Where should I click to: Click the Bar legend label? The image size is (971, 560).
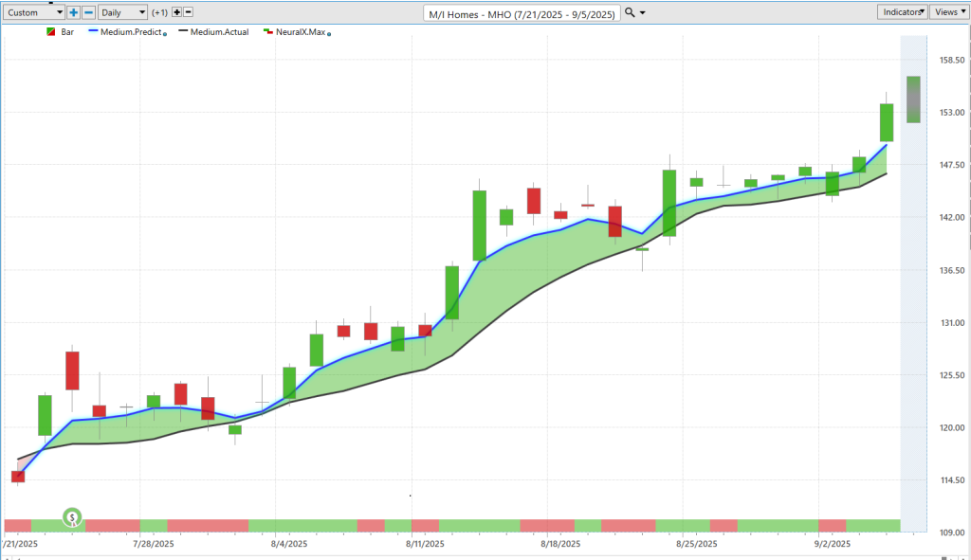coord(67,31)
